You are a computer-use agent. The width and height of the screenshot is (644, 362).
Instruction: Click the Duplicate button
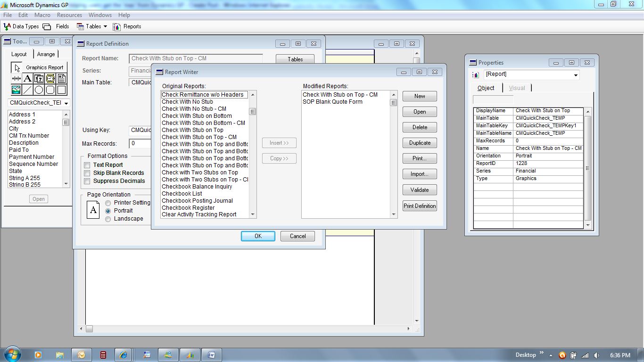420,143
